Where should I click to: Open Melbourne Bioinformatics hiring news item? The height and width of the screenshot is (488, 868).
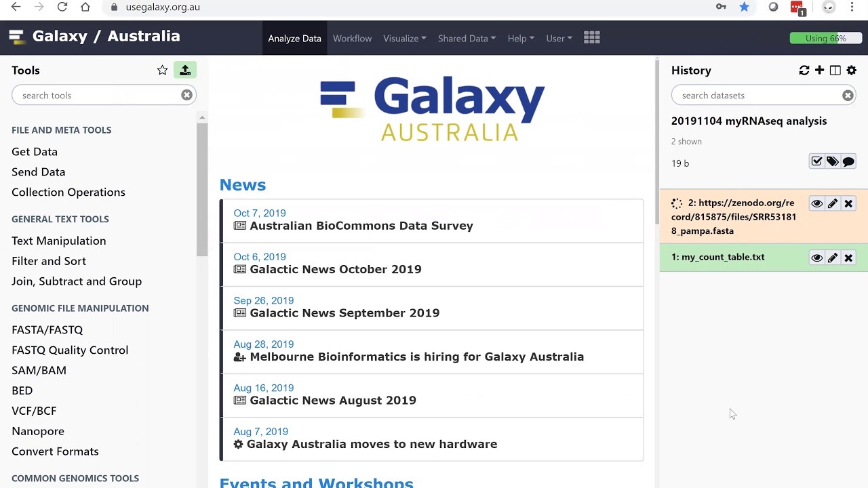point(417,357)
